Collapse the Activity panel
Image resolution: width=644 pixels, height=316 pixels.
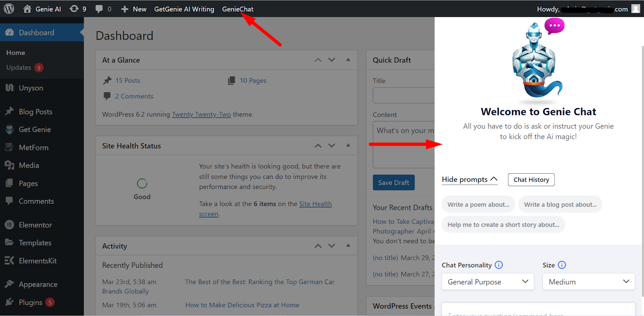[348, 245]
